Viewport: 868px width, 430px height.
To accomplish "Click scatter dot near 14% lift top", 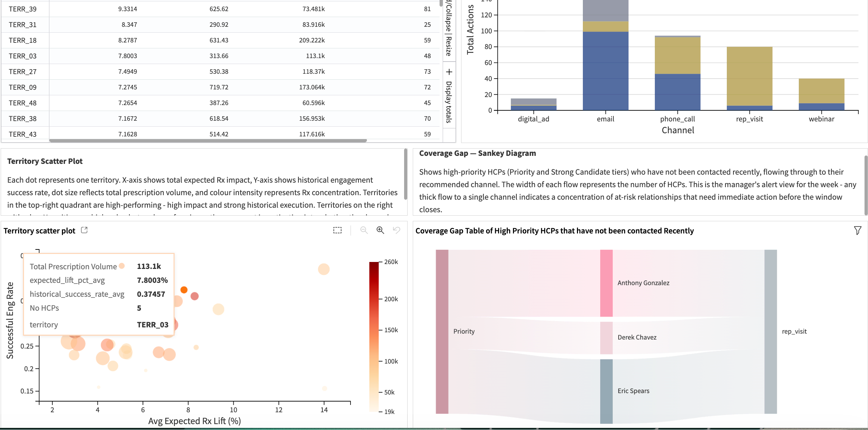I will pos(323,269).
